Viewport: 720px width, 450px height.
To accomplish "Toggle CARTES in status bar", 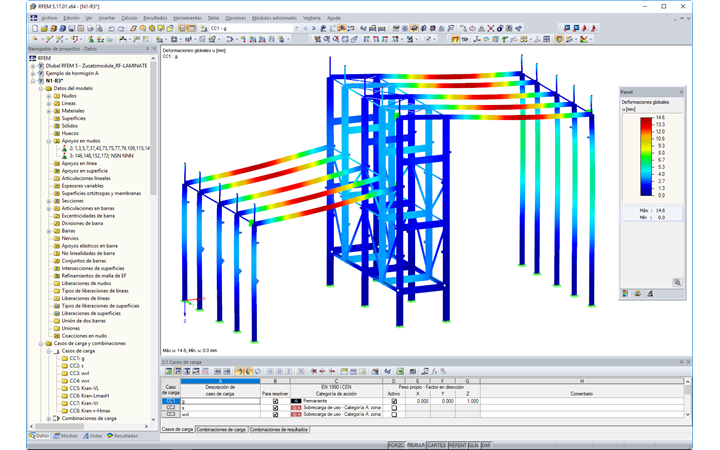I will pos(437,445).
